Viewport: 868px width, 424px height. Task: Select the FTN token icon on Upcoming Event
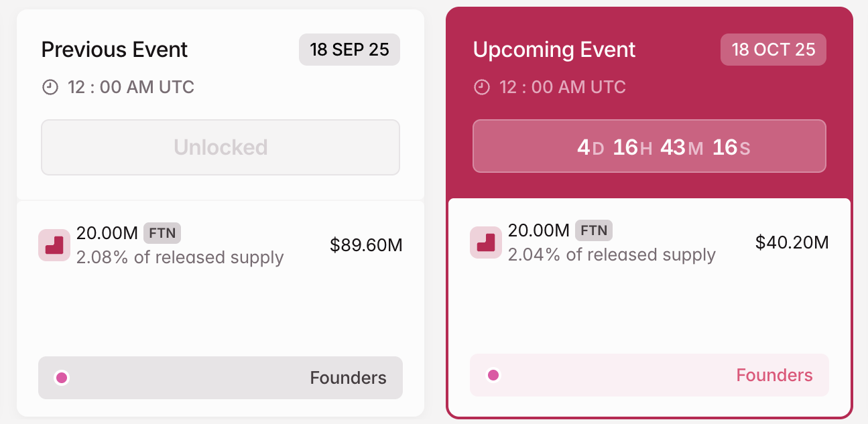coord(486,242)
